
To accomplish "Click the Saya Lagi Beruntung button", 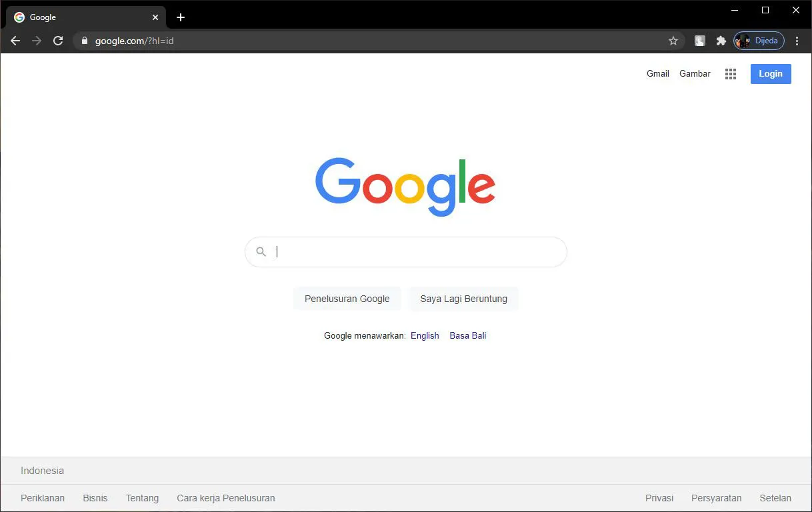I will (463, 298).
